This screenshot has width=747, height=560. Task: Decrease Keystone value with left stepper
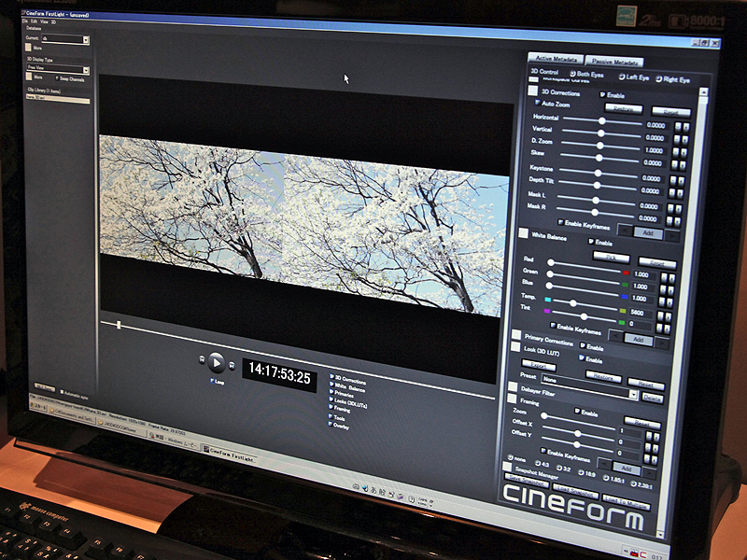pos(673,180)
